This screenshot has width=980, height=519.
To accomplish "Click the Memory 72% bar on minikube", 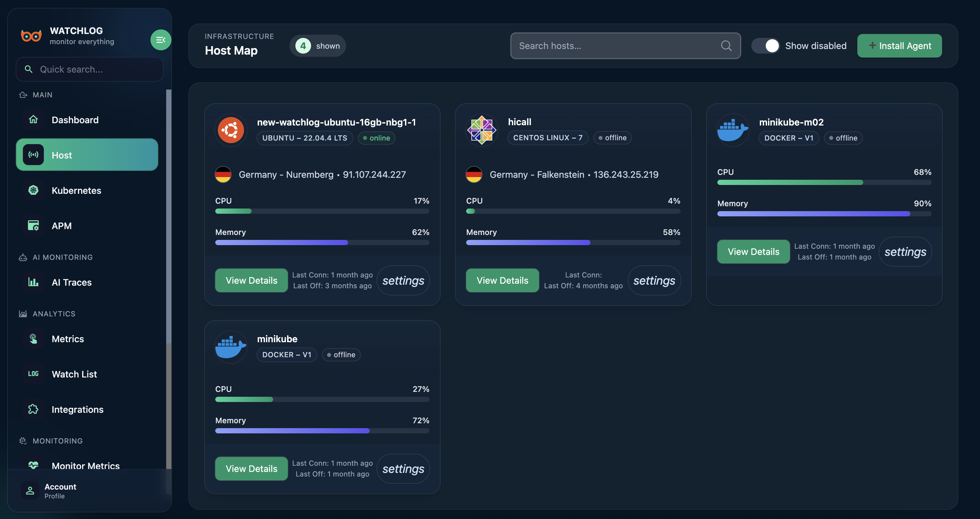I will [322, 431].
